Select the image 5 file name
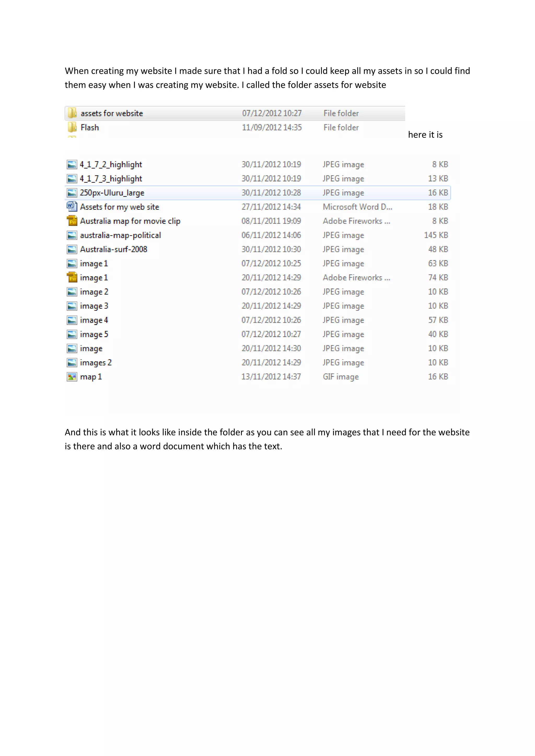This screenshot has height=756, width=535. point(94,334)
